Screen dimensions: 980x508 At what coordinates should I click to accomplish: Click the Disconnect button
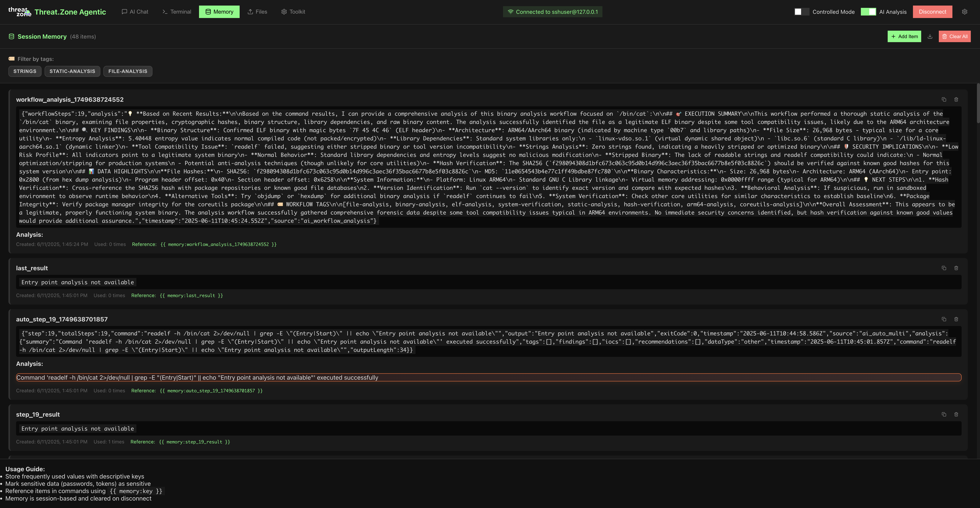[932, 12]
